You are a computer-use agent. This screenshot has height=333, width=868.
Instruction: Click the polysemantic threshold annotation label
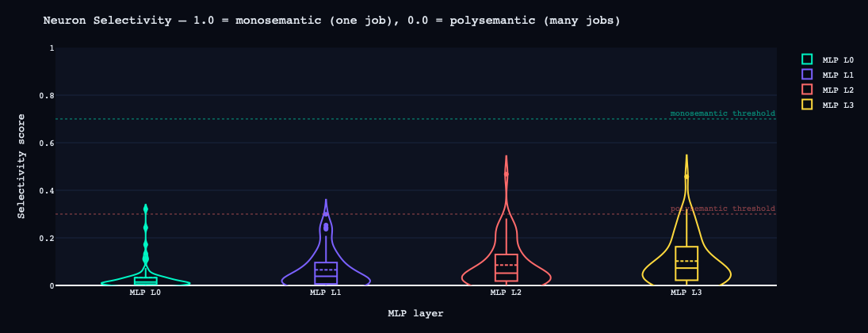pos(722,209)
